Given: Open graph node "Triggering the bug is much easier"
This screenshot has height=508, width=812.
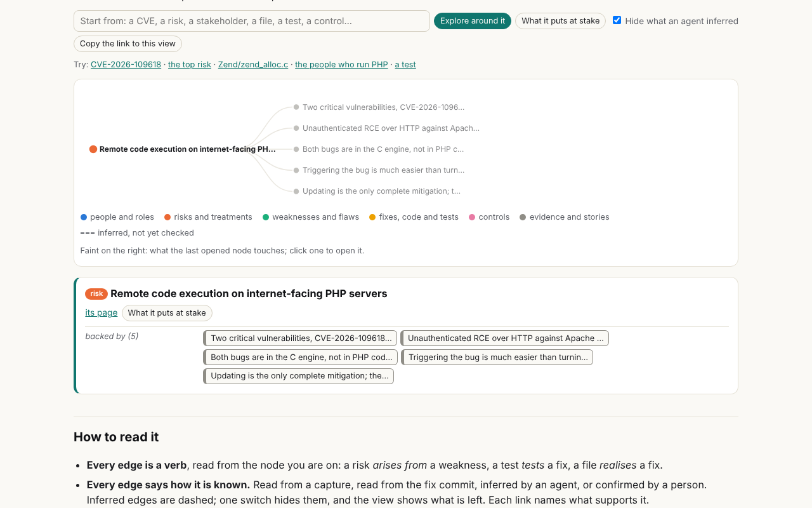Looking at the screenshot, I should pos(379,170).
